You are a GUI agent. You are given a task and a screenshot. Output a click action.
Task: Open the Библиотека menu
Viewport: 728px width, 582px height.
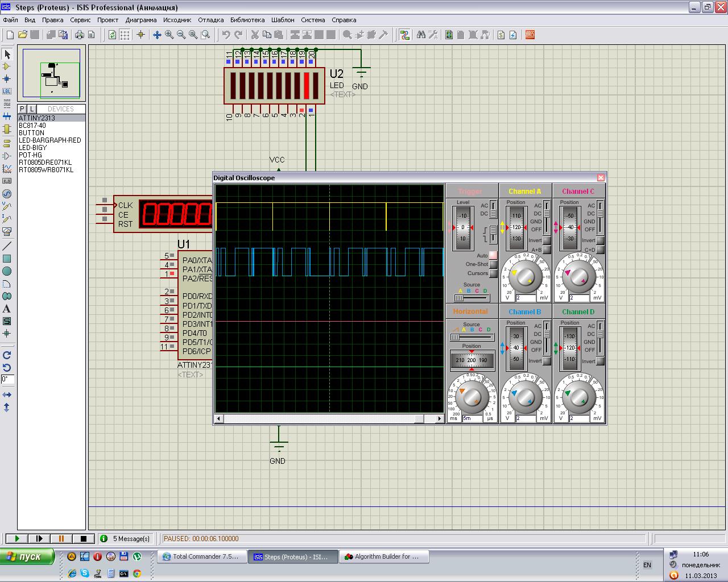pos(247,20)
